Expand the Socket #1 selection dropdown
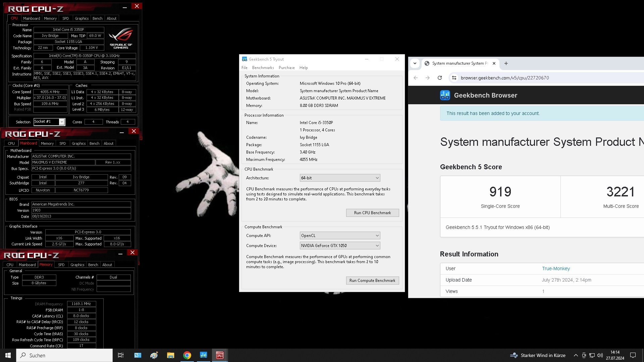Viewport: 644px width, 362px height. [62, 122]
